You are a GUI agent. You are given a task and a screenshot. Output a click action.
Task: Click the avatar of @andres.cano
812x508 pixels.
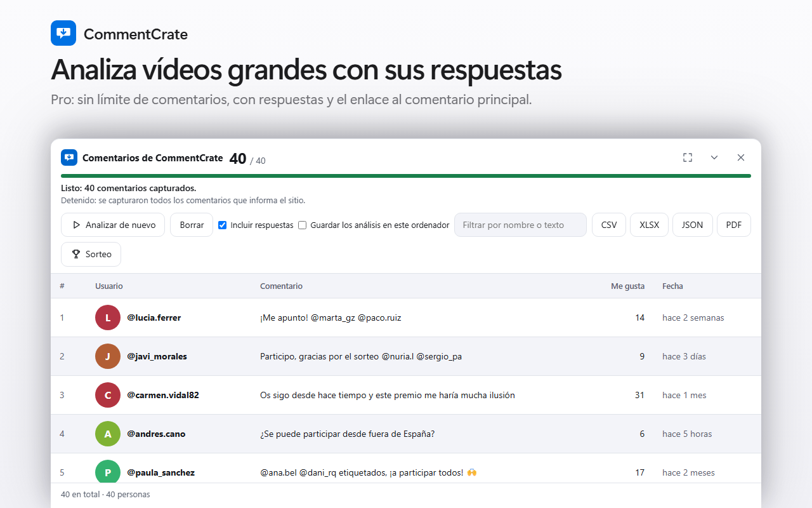tap(108, 434)
